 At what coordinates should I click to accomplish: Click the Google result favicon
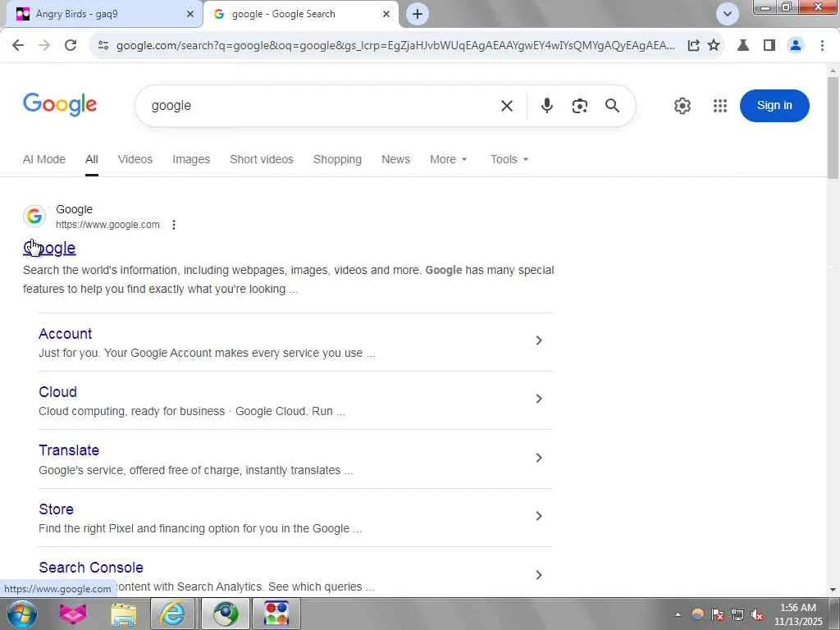click(x=34, y=217)
